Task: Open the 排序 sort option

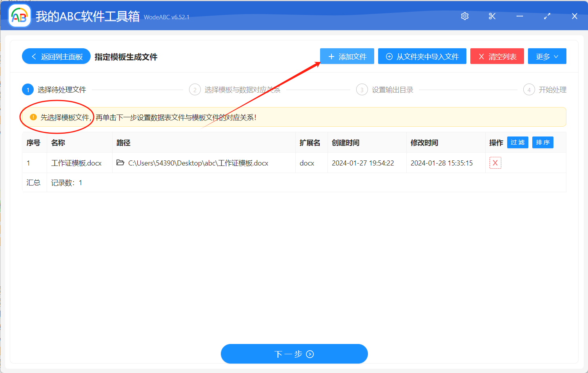Action: (542, 142)
